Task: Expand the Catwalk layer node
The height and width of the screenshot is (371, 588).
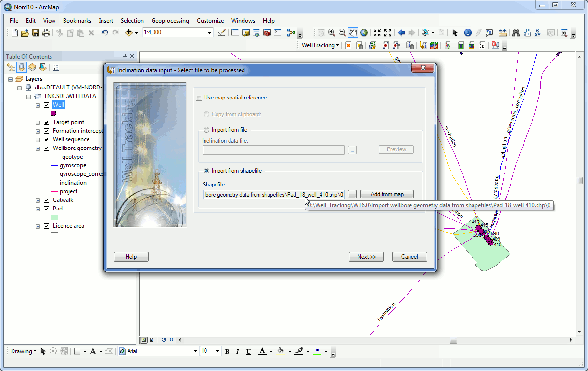Action: [x=38, y=200]
